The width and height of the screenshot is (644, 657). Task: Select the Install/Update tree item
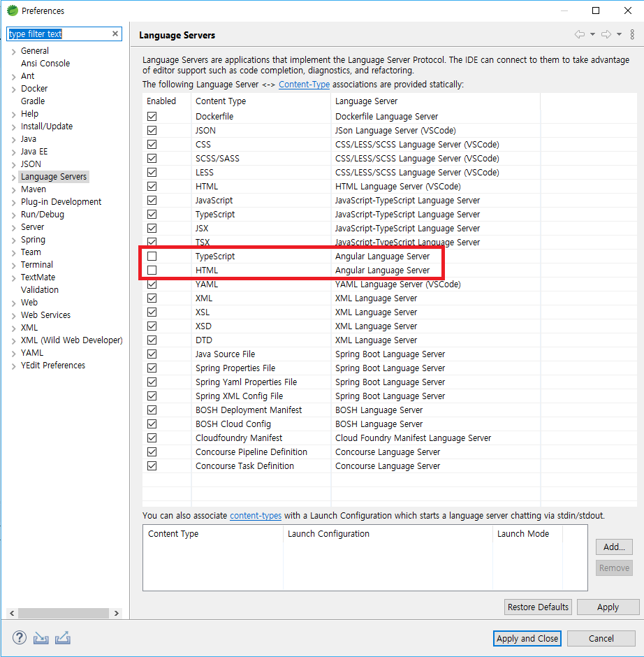click(x=47, y=126)
